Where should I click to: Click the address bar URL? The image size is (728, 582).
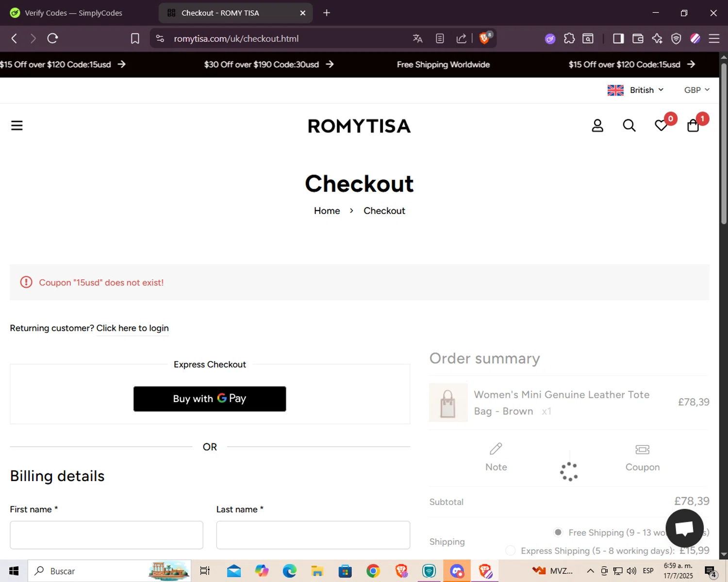pos(236,39)
